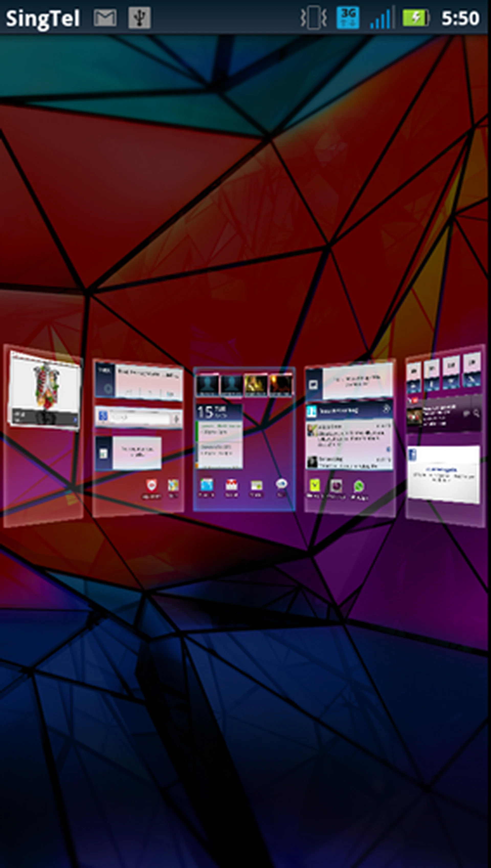The height and width of the screenshot is (868, 491).
Task: Open the red app icon in second panel
Action: [x=152, y=486]
